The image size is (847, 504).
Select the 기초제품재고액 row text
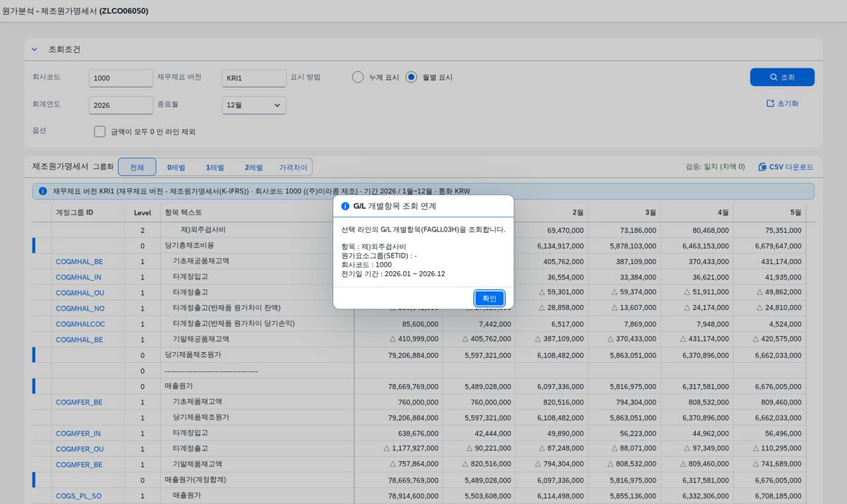(x=197, y=402)
